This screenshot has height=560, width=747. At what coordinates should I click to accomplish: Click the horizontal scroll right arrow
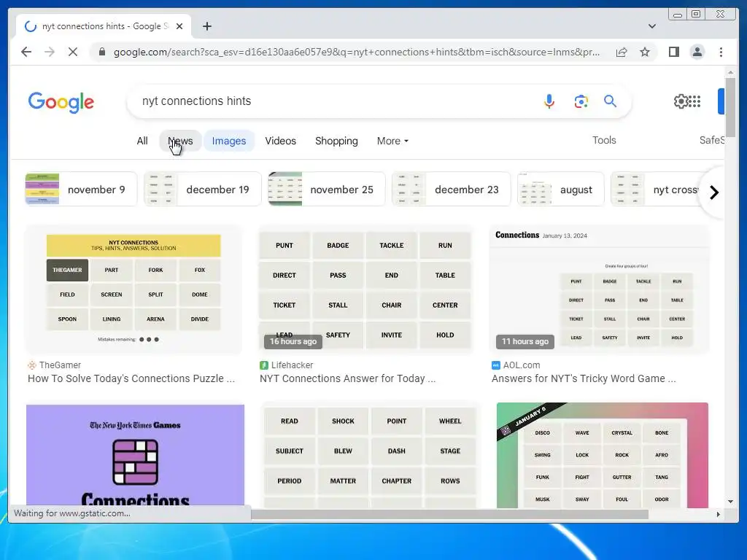tap(719, 514)
